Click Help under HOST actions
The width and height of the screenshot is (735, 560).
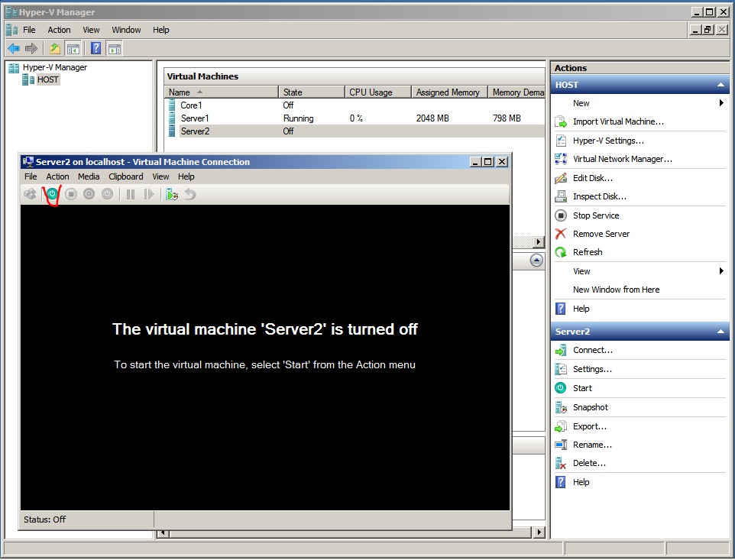point(581,309)
